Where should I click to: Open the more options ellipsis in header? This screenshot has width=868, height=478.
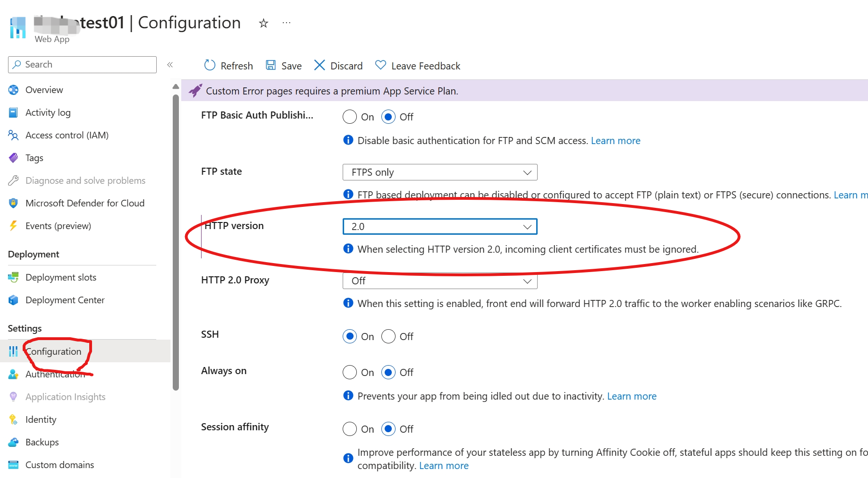(287, 23)
